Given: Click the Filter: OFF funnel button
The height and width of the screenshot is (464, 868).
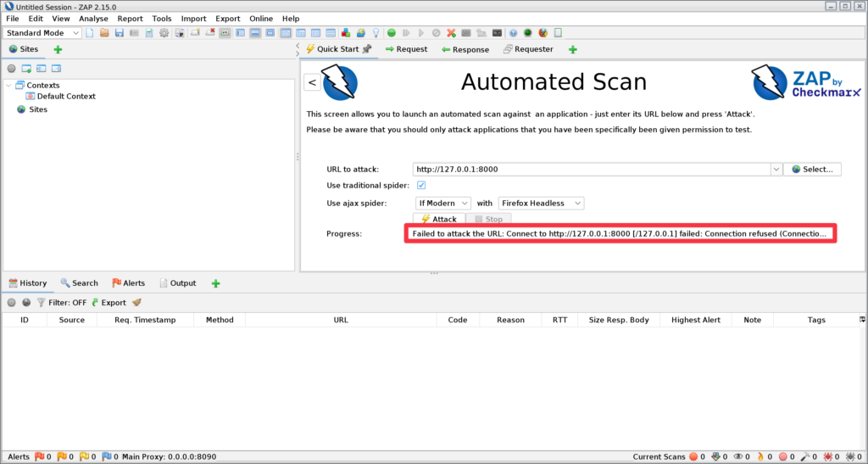Looking at the screenshot, I should tap(61, 303).
